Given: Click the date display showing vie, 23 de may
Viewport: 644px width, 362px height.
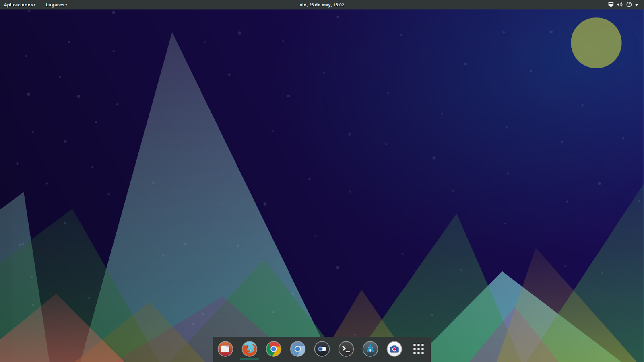Looking at the screenshot, I should (316, 5).
